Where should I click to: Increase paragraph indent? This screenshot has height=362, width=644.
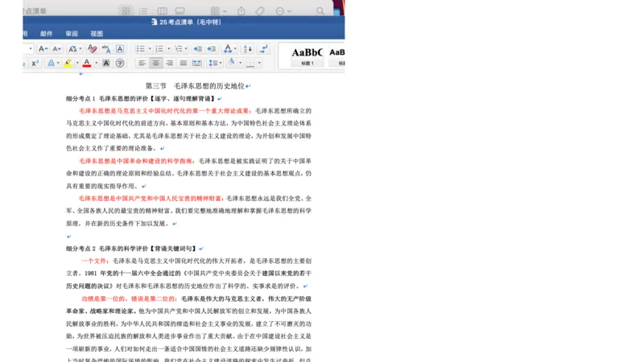pos(212,49)
